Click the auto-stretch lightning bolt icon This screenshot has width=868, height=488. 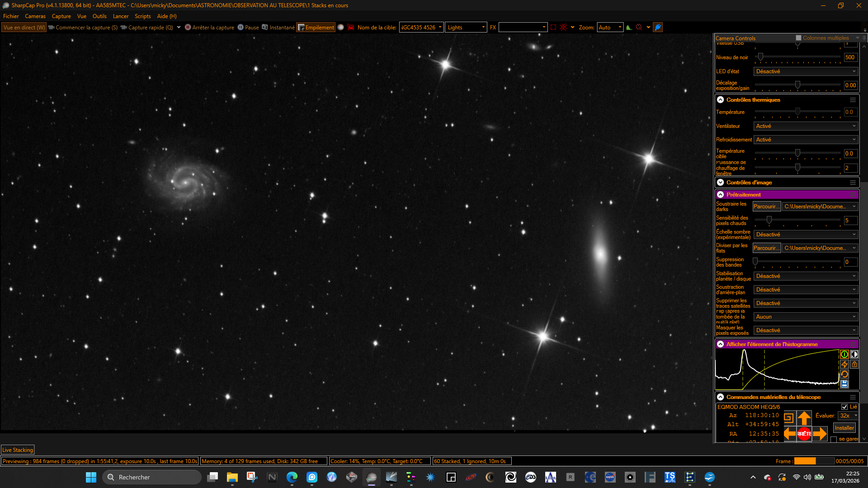click(844, 364)
